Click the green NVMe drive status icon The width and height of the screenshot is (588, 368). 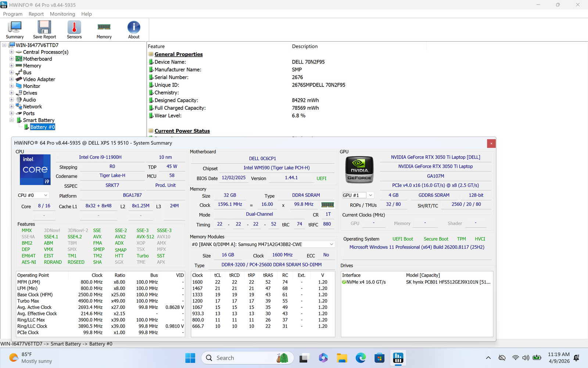tap(344, 282)
